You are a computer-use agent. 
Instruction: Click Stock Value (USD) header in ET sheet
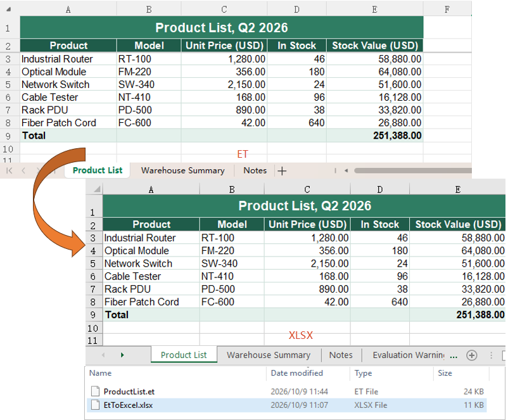click(x=375, y=46)
